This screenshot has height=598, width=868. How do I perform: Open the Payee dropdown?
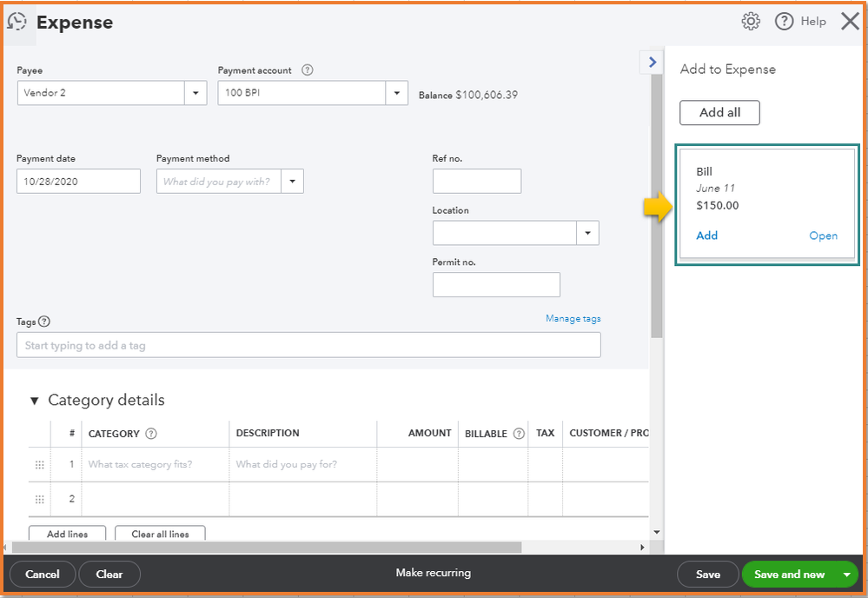195,93
